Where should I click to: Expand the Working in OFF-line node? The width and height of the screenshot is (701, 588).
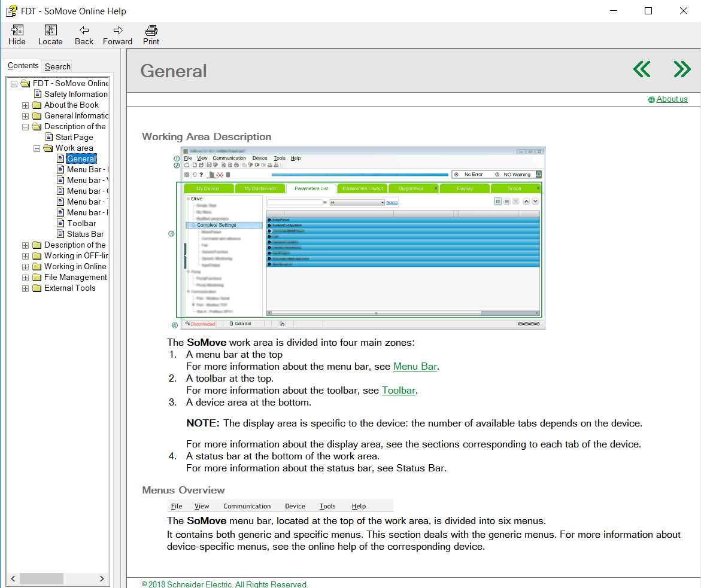coord(26,256)
